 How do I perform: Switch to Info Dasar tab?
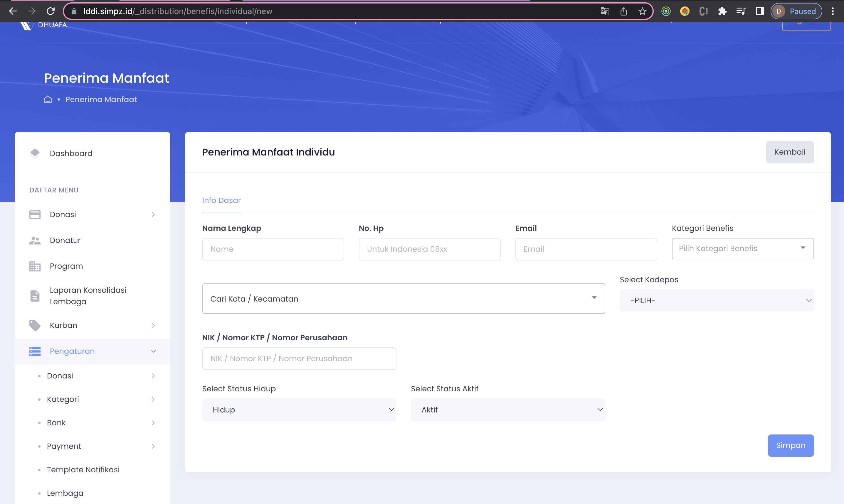221,200
